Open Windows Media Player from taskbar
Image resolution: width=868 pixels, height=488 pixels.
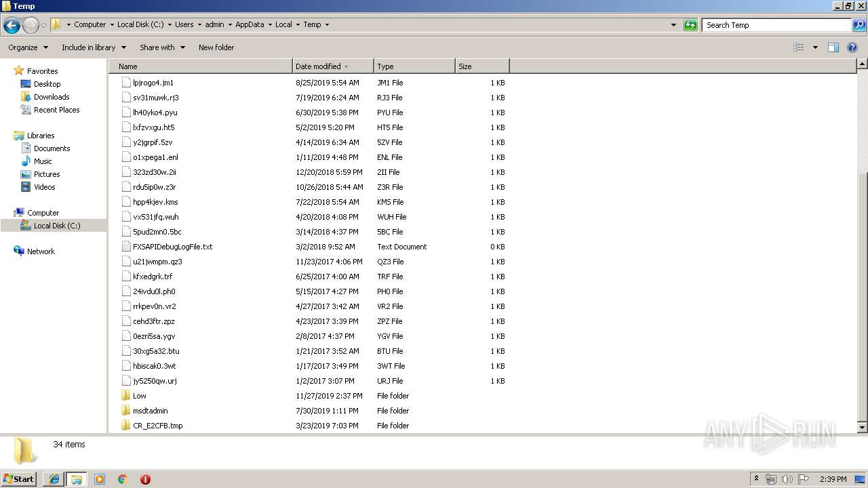pyautogui.click(x=100, y=479)
